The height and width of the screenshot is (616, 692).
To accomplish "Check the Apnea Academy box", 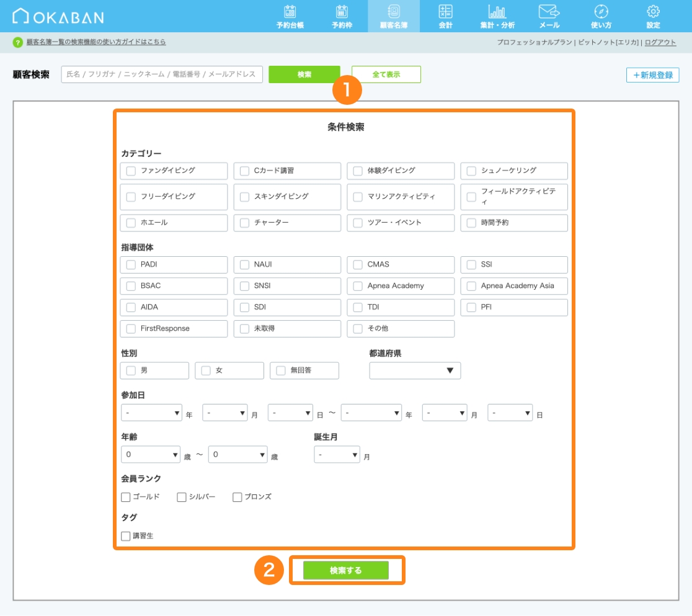I will tap(358, 286).
